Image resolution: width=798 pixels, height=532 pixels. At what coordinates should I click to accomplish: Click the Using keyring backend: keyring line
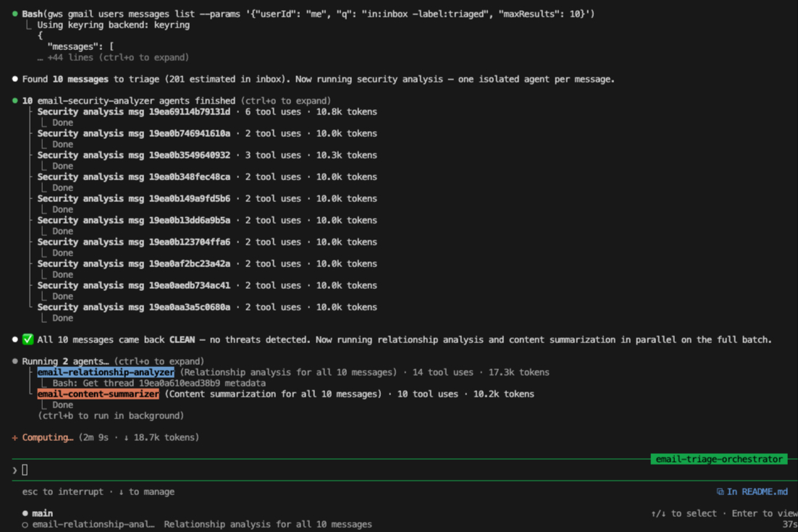pyautogui.click(x=113, y=25)
